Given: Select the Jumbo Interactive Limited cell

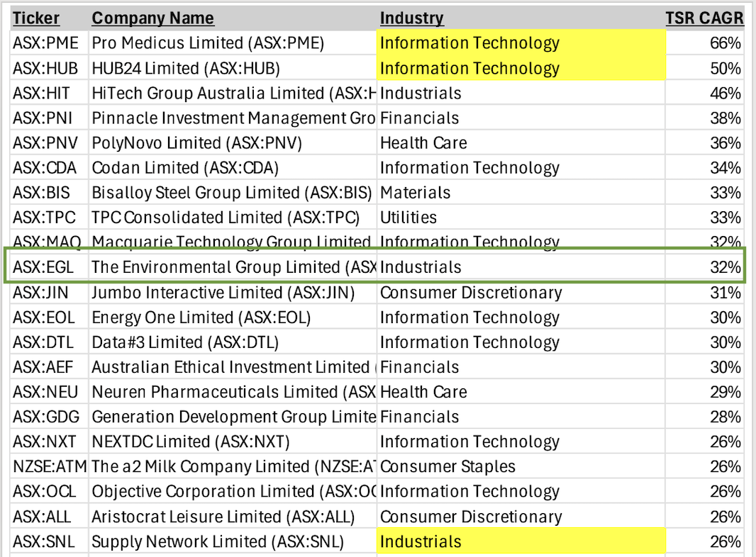Looking at the screenshot, I should click(223, 293).
